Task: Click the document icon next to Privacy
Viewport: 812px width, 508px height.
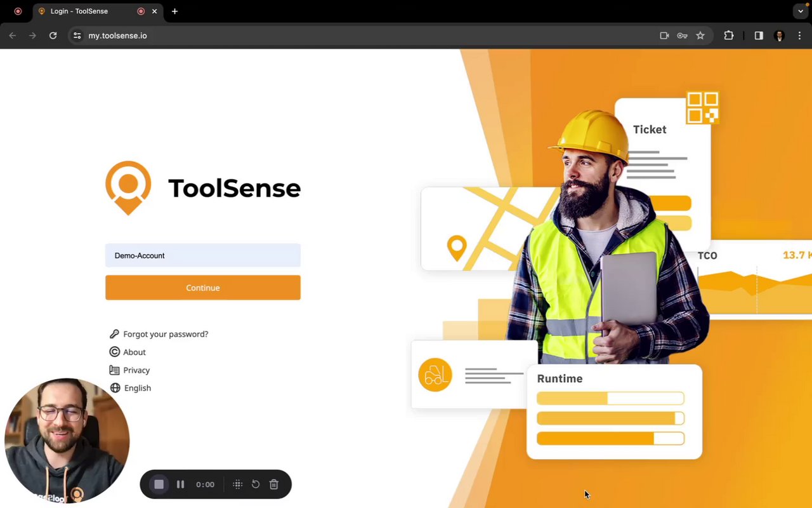Action: coord(114,370)
